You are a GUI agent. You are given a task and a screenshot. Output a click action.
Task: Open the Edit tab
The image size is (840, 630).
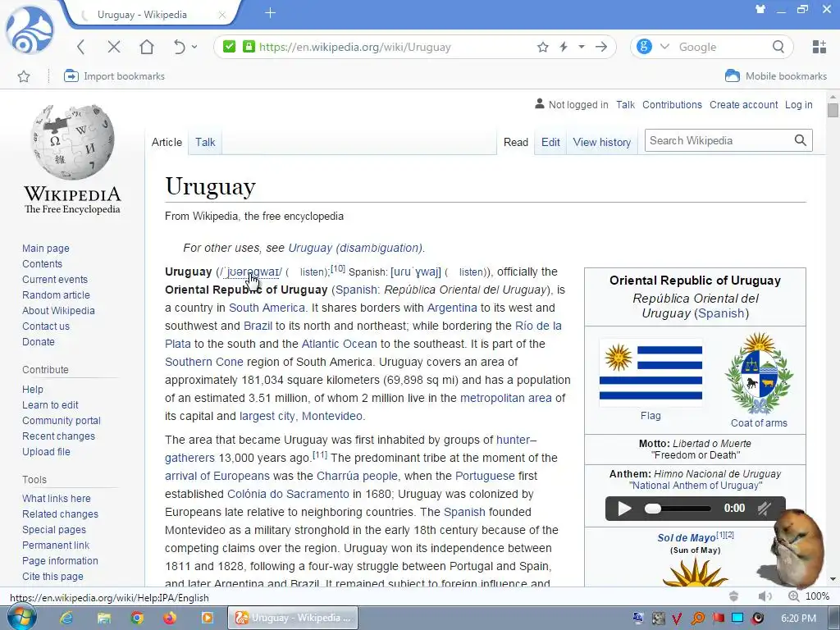coord(550,142)
